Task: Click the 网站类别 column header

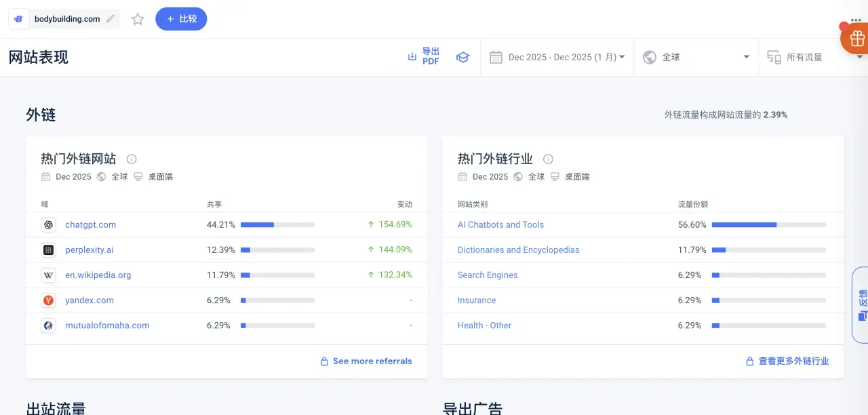Action: point(473,204)
